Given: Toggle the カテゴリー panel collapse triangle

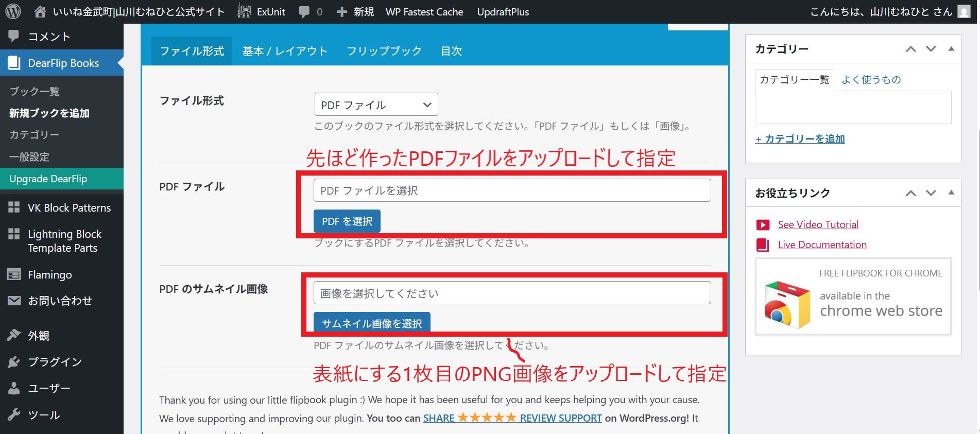Looking at the screenshot, I should pos(951,49).
